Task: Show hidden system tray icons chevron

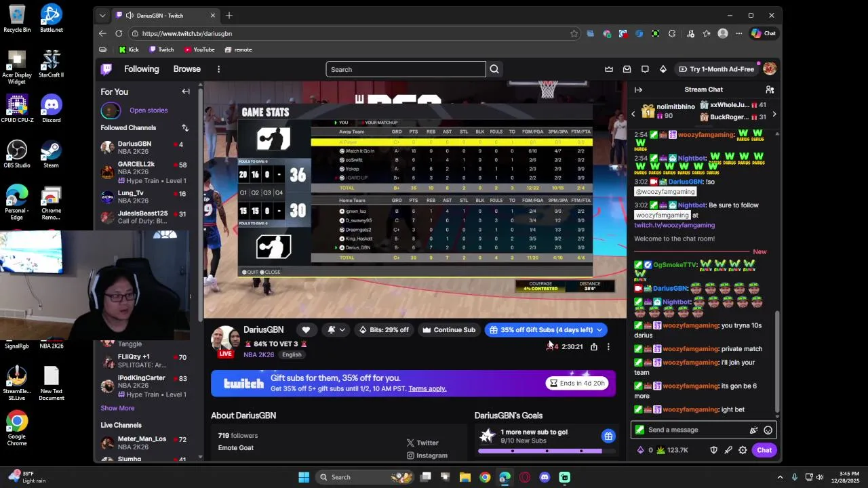Action: pos(780,477)
